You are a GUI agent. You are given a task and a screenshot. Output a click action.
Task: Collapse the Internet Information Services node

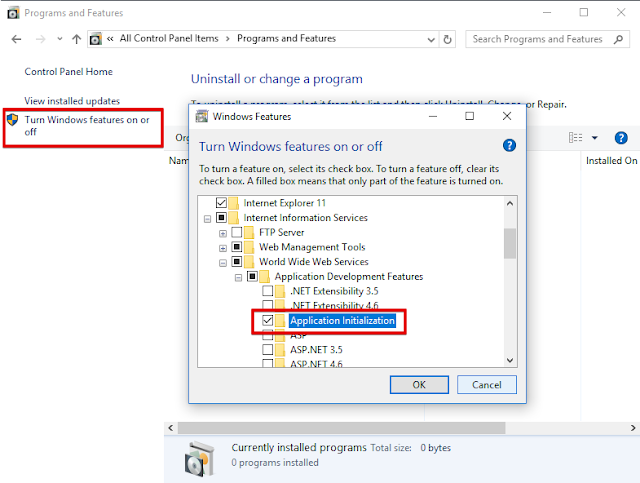click(x=207, y=219)
